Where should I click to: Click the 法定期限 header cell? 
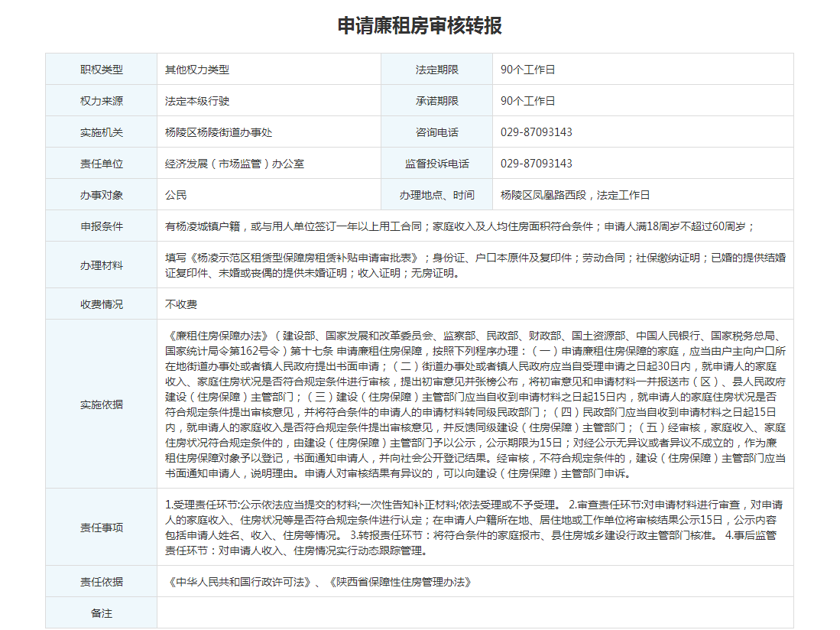436,70
